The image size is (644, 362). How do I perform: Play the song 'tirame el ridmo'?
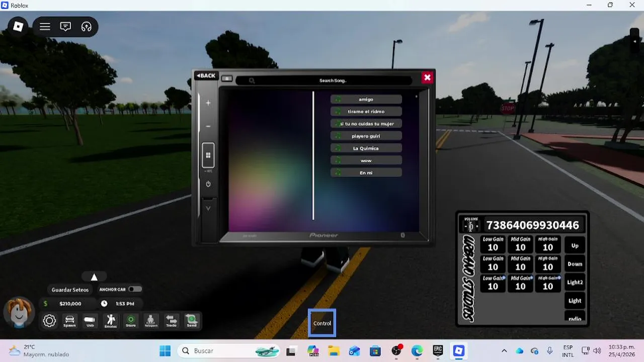(366, 112)
